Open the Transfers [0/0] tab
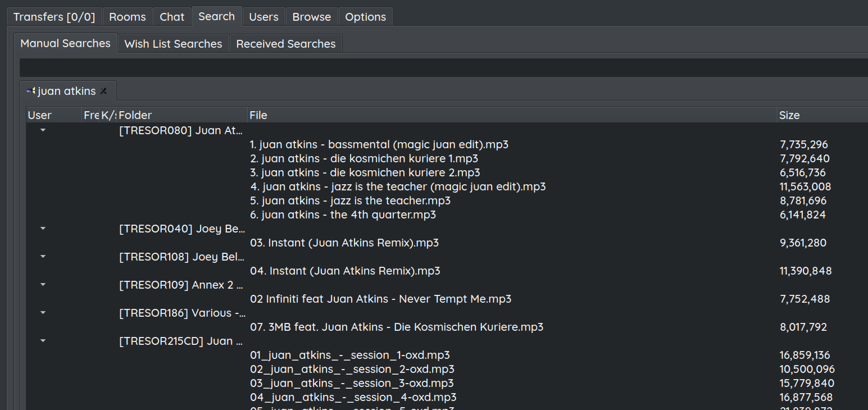 [54, 17]
